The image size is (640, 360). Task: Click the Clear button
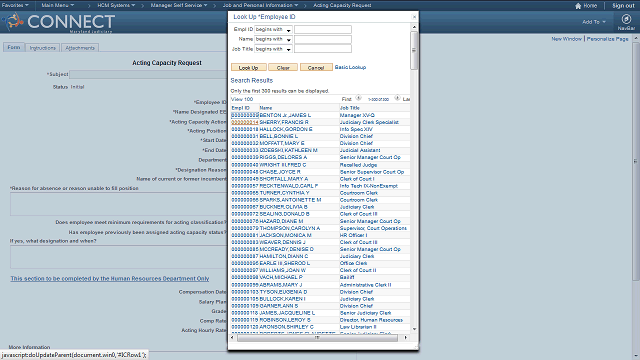pos(283,67)
